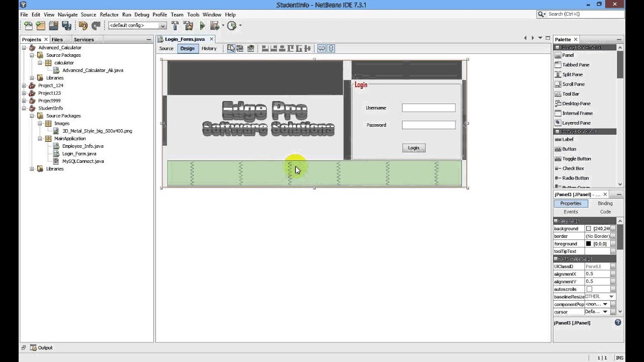
Task: Collapse the Advanced_Calculator project node
Action: pyautogui.click(x=24, y=48)
